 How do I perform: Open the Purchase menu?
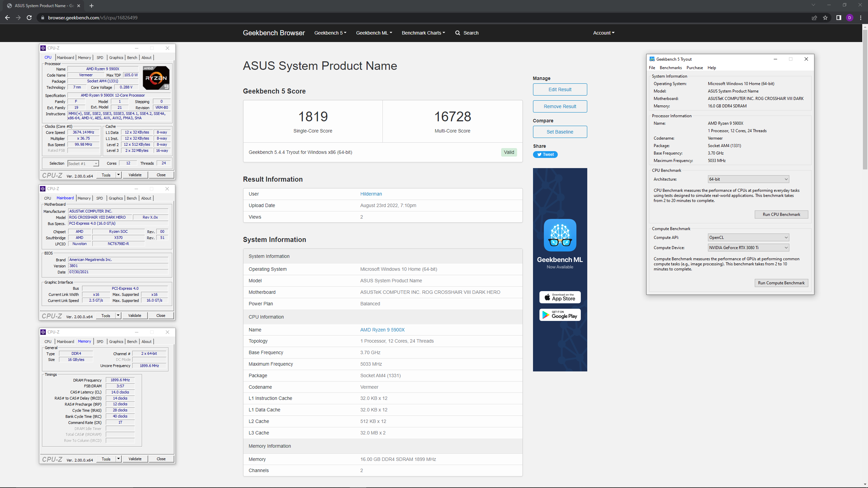[695, 68]
